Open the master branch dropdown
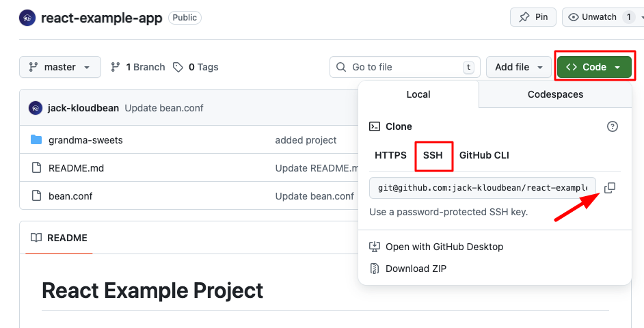The height and width of the screenshot is (328, 644). click(60, 67)
